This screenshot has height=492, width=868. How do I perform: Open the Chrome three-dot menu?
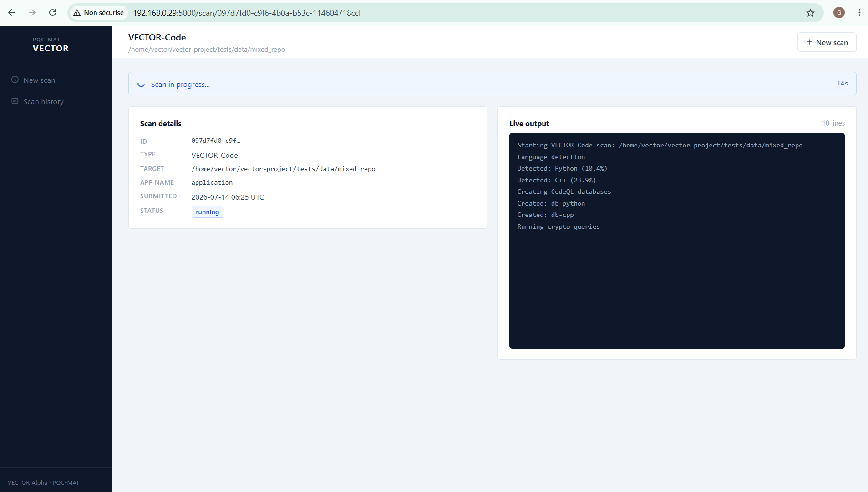pos(859,13)
